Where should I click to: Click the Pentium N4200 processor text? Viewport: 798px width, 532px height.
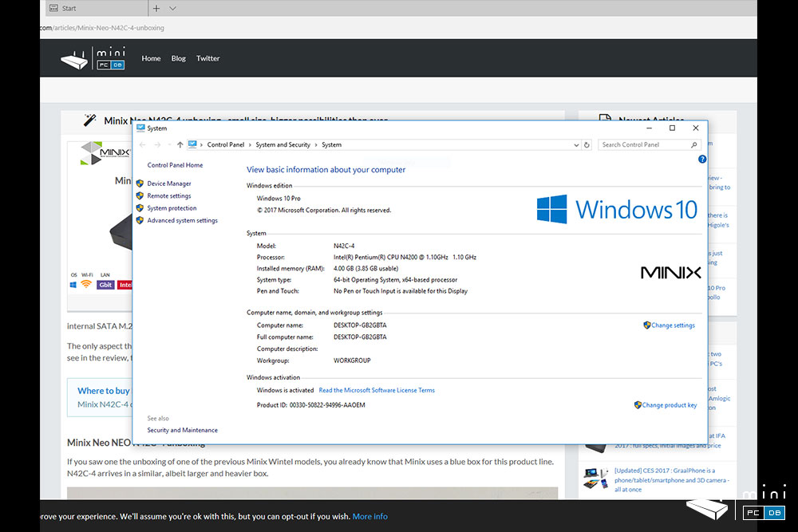tap(405, 258)
